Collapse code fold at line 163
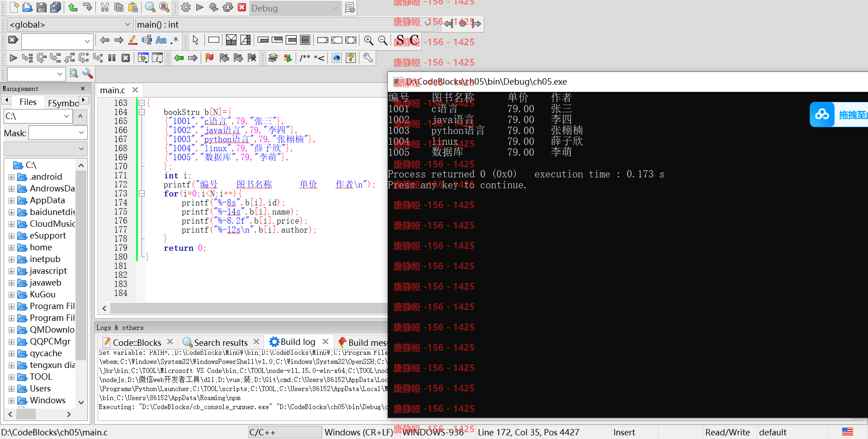Viewport: 868px width, 439px height. [x=142, y=103]
